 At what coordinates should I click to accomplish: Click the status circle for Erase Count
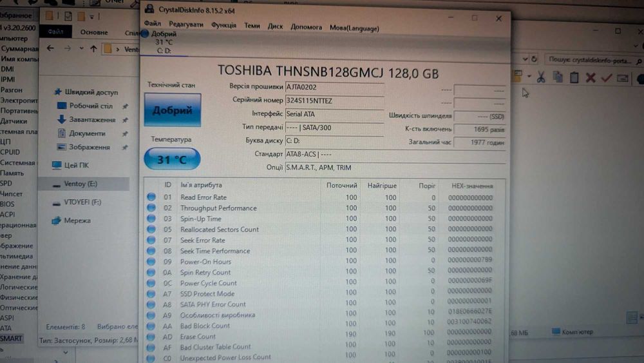(x=151, y=337)
